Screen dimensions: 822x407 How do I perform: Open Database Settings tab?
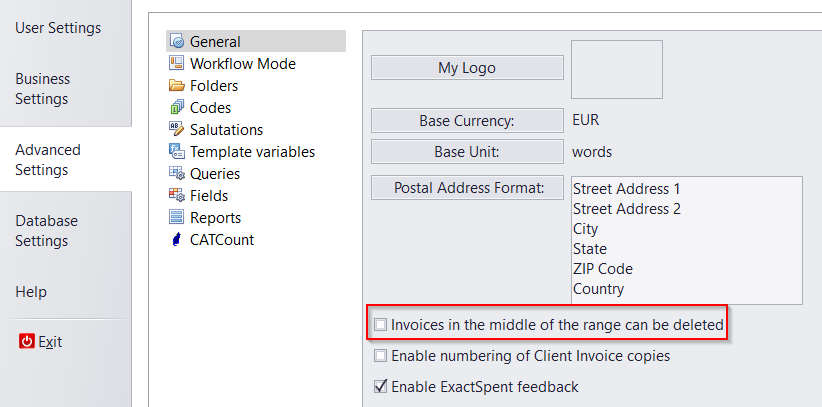pos(46,231)
